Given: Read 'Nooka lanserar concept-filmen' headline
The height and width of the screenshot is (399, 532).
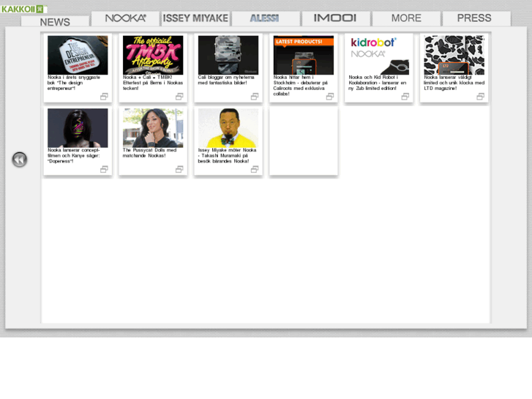Looking at the screenshot, I should (x=74, y=155).
